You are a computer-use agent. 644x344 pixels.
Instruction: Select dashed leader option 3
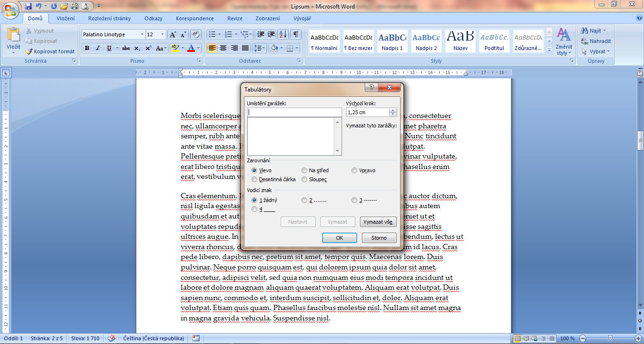354,200
